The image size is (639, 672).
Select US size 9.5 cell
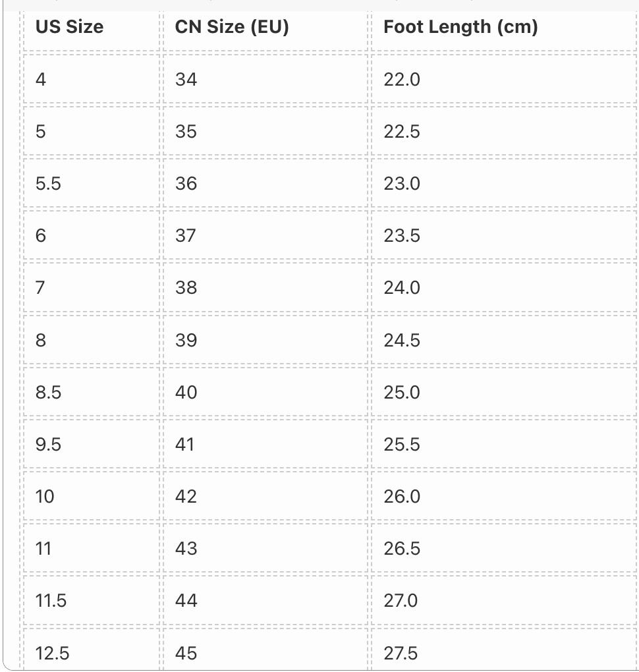tap(91, 444)
